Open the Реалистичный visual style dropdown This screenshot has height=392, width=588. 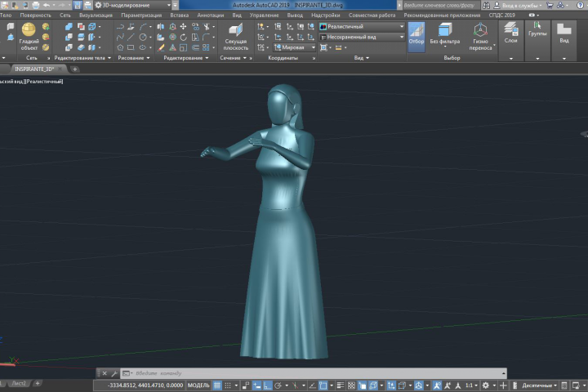click(362, 27)
